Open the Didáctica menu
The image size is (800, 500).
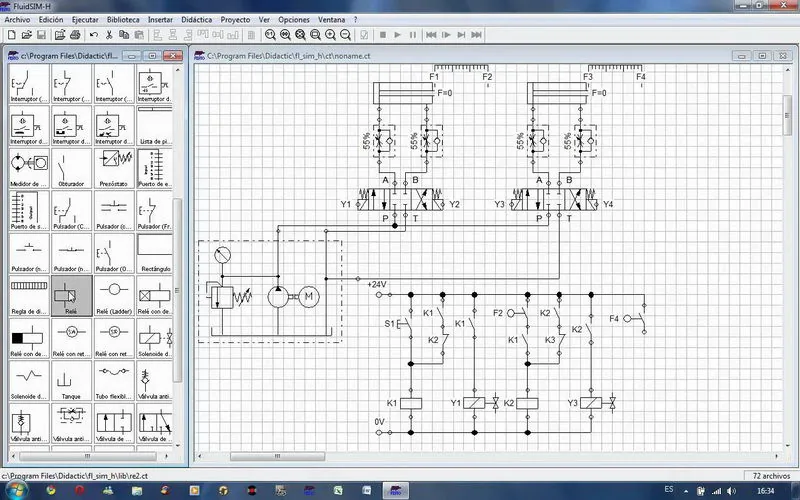[196, 19]
